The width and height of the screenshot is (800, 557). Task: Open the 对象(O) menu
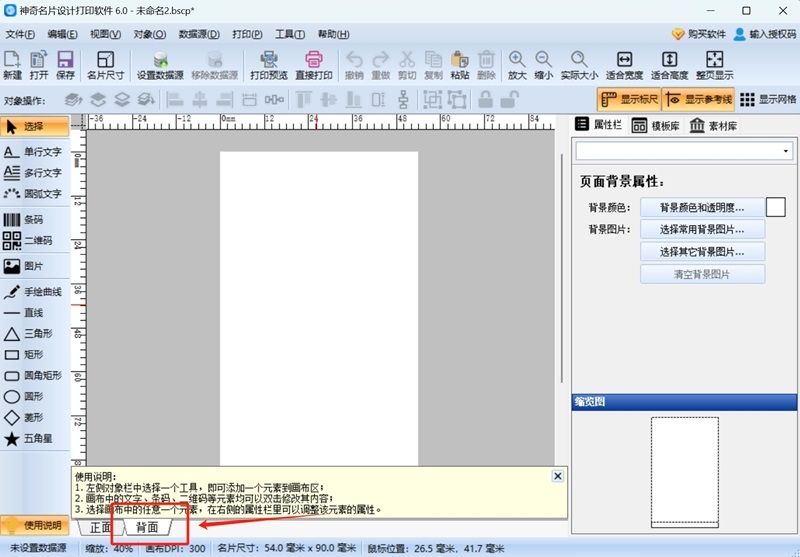(149, 34)
